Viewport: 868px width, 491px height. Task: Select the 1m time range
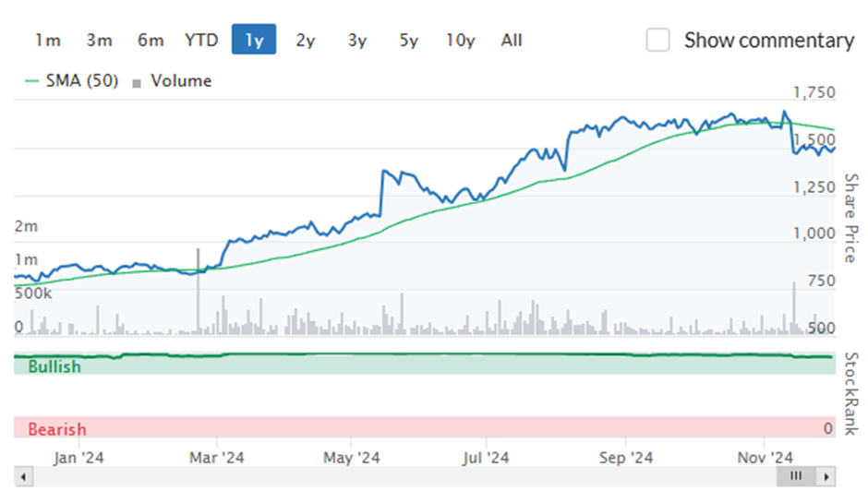click(x=48, y=40)
